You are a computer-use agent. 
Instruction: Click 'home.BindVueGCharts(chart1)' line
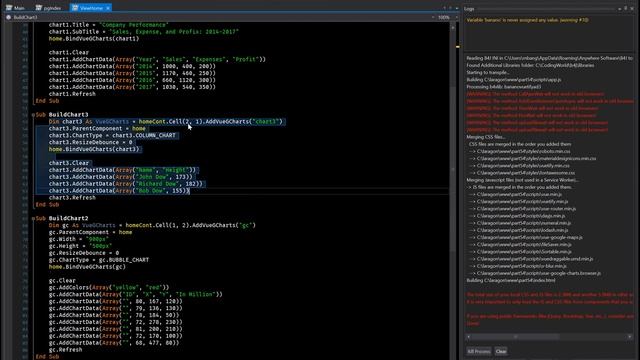[94, 39]
